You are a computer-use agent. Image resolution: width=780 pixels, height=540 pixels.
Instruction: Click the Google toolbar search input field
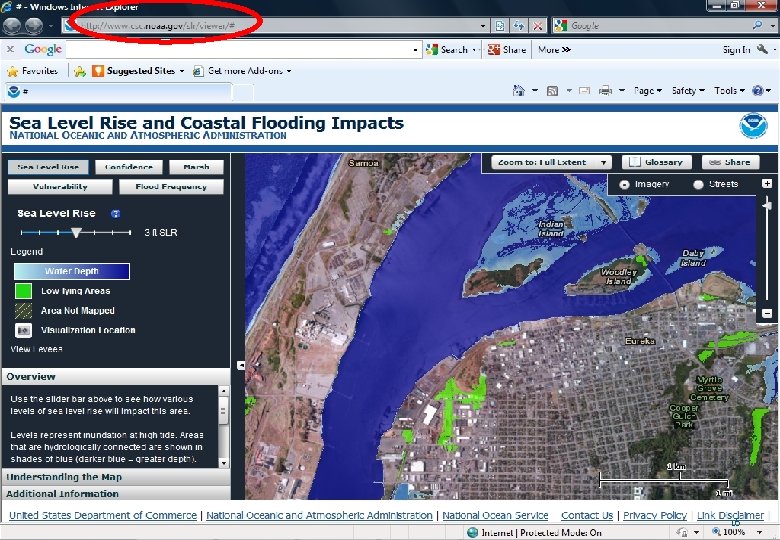[239, 49]
